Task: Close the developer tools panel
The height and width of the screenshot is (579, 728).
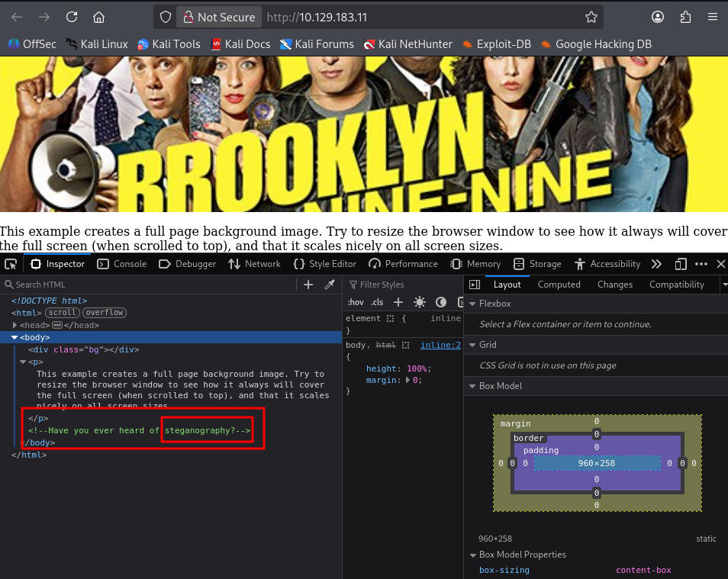Action: tap(720, 264)
